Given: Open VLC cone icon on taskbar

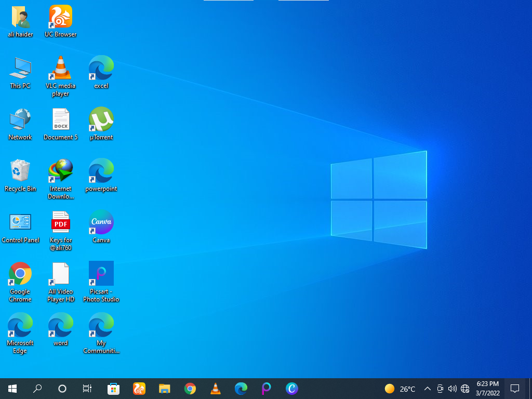Looking at the screenshot, I should (216, 389).
